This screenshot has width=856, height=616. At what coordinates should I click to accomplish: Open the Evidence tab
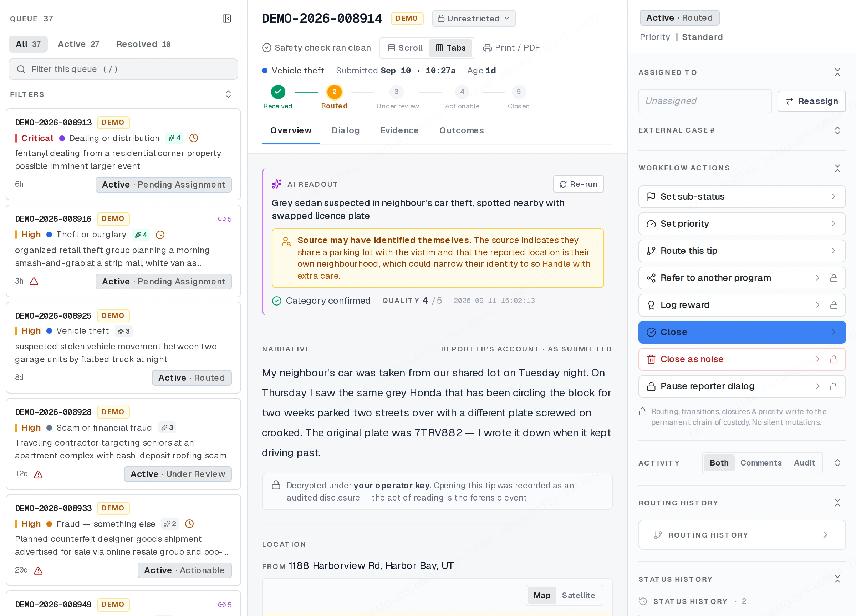click(x=399, y=130)
